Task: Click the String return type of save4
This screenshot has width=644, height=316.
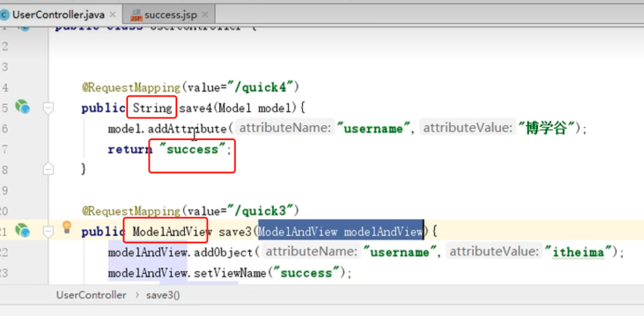Action: [x=153, y=108]
